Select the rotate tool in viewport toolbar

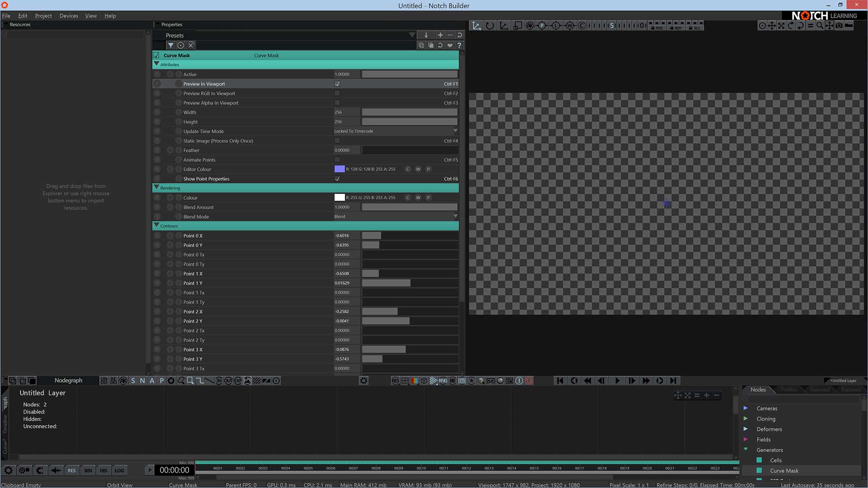tap(490, 26)
